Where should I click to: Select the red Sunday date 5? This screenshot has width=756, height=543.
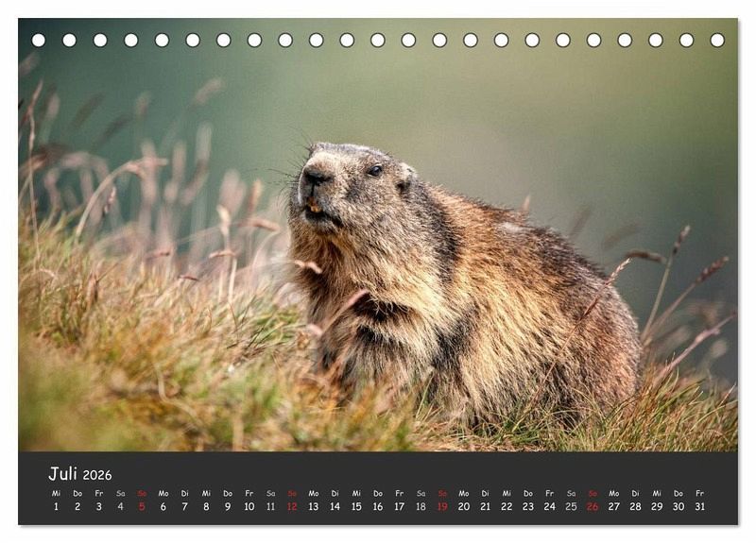pos(142,506)
